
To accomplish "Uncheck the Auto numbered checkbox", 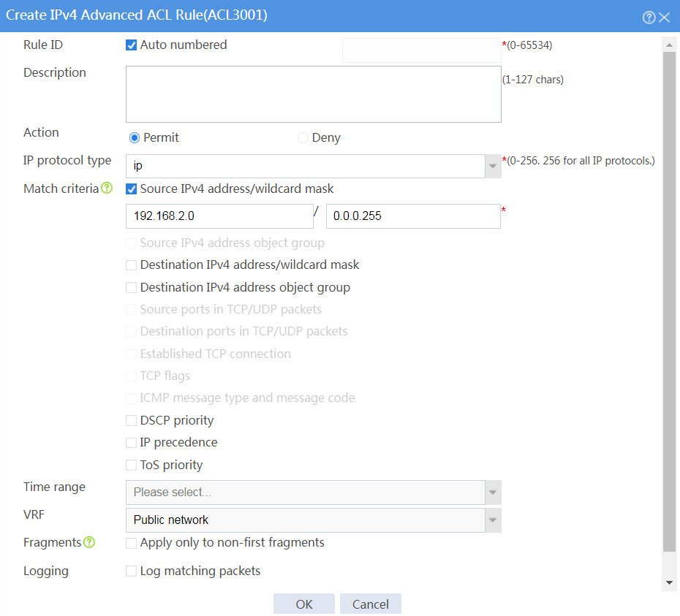I will coord(132,45).
